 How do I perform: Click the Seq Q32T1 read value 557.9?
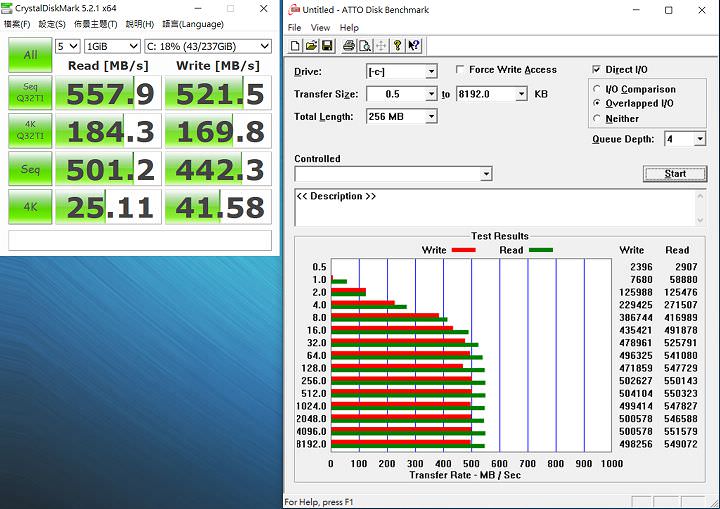[109, 93]
